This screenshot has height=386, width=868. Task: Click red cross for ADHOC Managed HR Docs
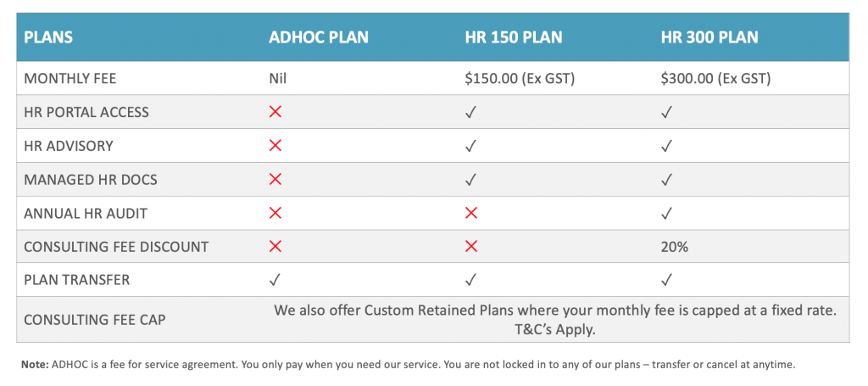(275, 180)
